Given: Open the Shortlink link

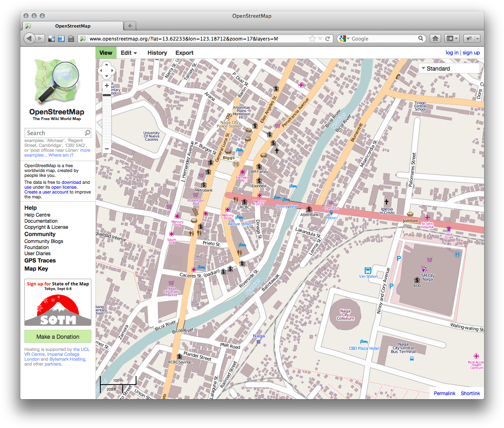Looking at the screenshot, I should [470, 393].
